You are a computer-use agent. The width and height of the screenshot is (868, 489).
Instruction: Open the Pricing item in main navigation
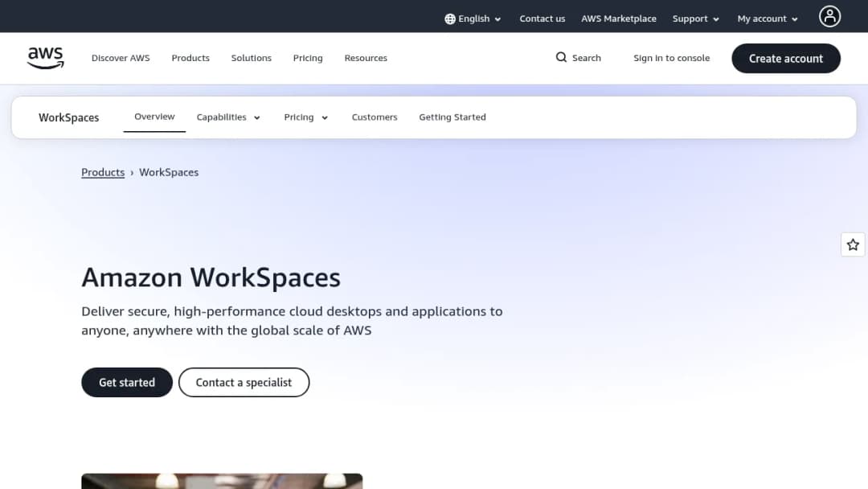point(308,58)
